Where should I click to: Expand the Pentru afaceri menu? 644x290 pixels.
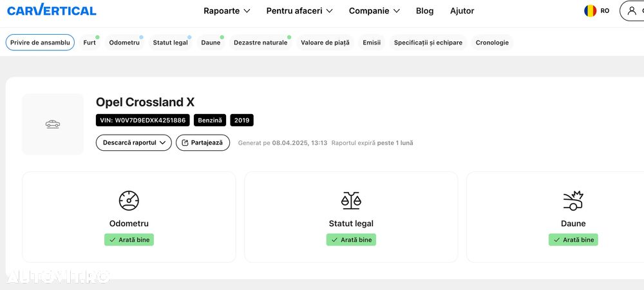pyautogui.click(x=299, y=11)
